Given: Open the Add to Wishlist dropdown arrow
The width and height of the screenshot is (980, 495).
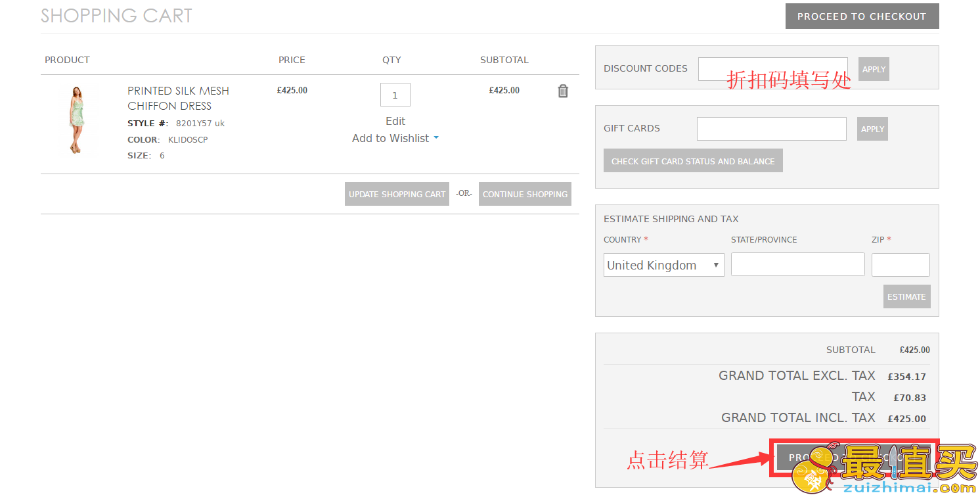Looking at the screenshot, I should [x=436, y=138].
